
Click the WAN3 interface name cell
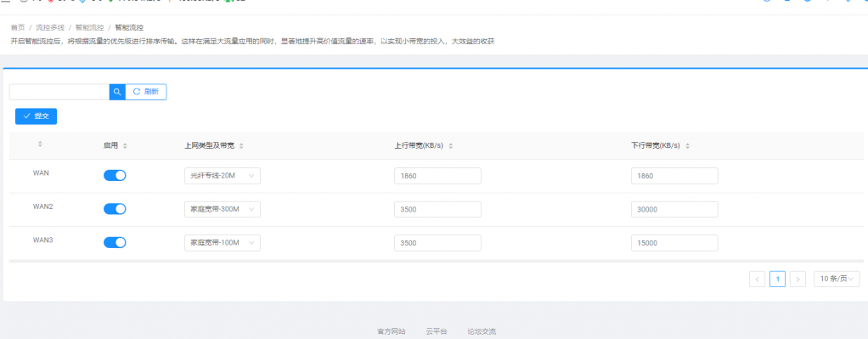[42, 240]
